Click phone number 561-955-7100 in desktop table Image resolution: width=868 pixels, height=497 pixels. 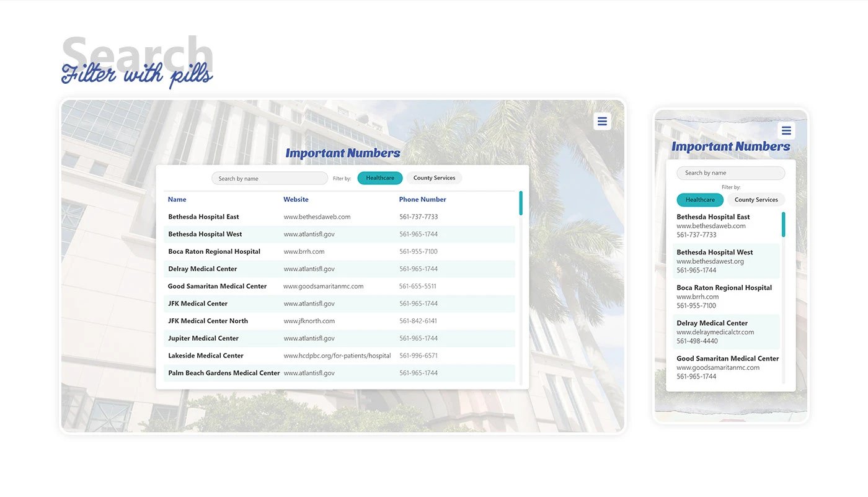point(418,252)
